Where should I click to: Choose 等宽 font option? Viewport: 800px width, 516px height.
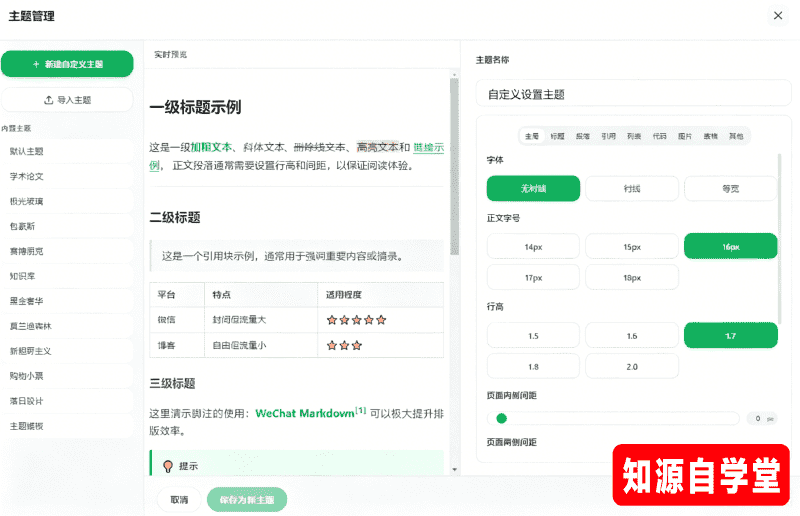(x=730, y=189)
